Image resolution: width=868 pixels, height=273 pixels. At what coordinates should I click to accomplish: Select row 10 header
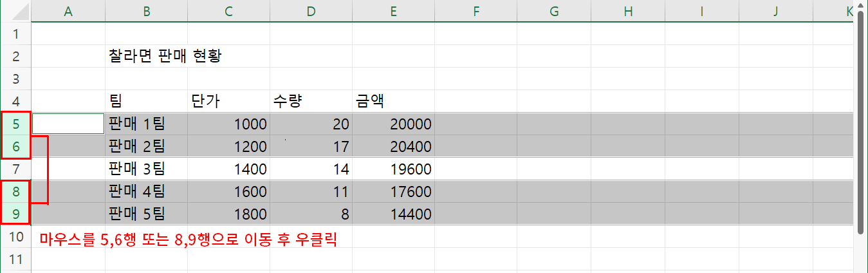(15, 236)
